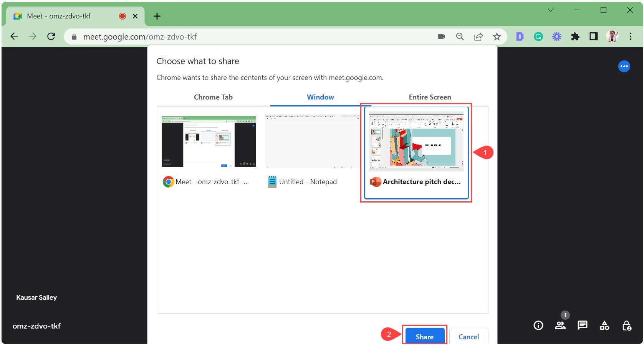Click the Cancel button
644x347 pixels.
(x=468, y=337)
